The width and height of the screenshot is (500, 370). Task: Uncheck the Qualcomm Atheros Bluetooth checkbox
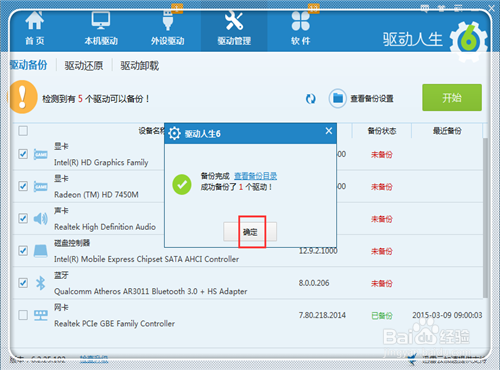pyautogui.click(x=23, y=283)
